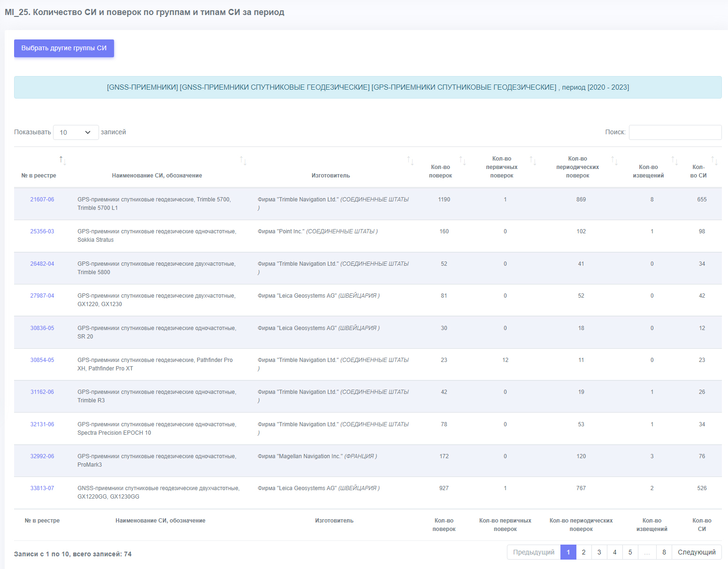Open the records-per-page dropdown showing 10
The width and height of the screenshot is (728, 569).
(76, 132)
